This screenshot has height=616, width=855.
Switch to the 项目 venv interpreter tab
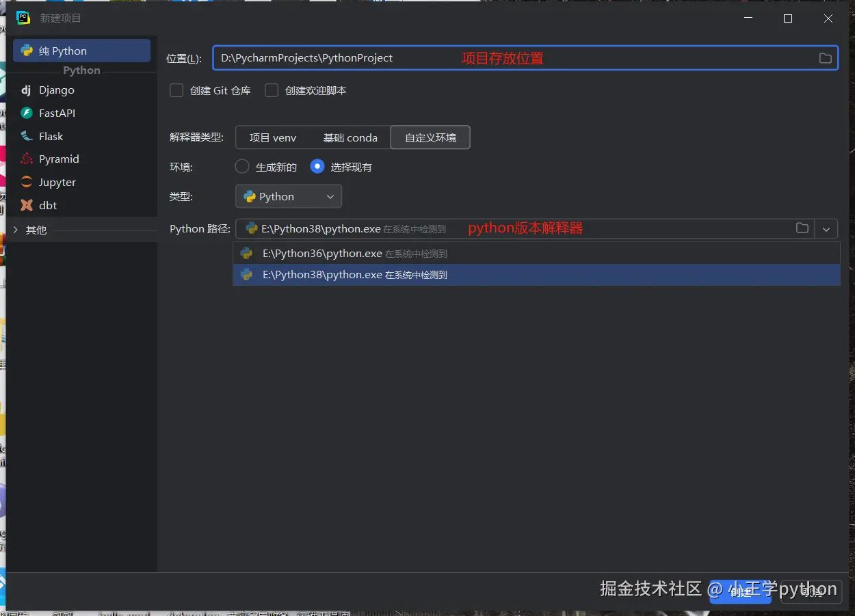click(273, 137)
